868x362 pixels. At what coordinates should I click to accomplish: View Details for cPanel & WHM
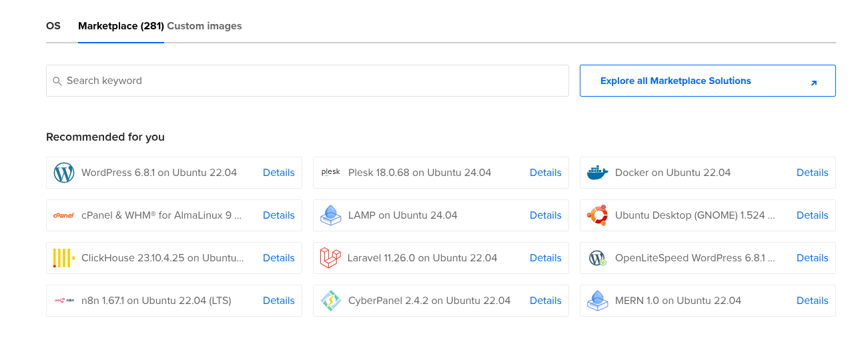click(x=279, y=215)
